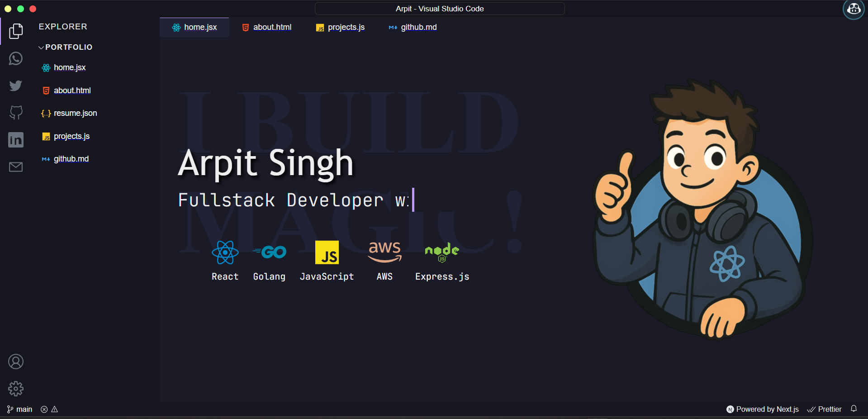The height and width of the screenshot is (419, 868).
Task: Switch to the home.jsx tab
Action: click(194, 27)
